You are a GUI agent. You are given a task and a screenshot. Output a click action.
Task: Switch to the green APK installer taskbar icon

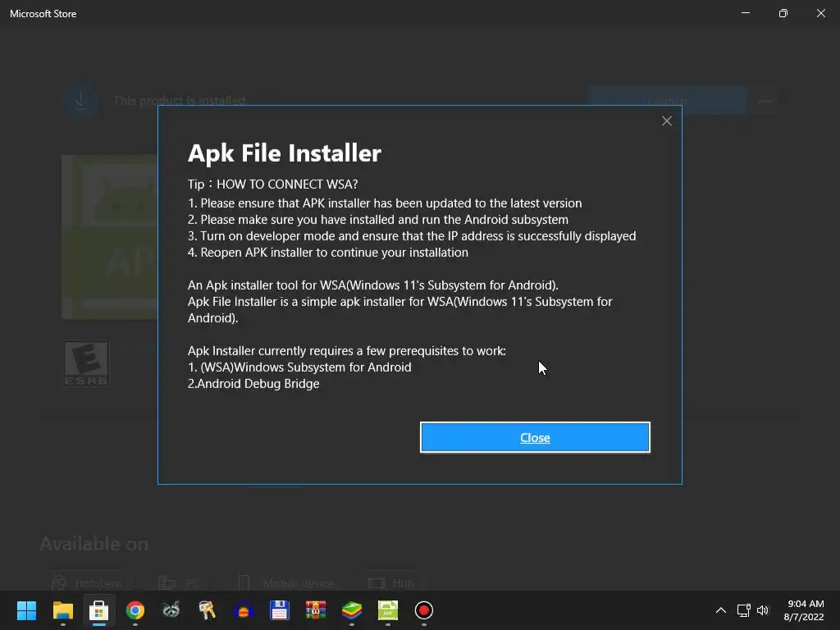(388, 610)
